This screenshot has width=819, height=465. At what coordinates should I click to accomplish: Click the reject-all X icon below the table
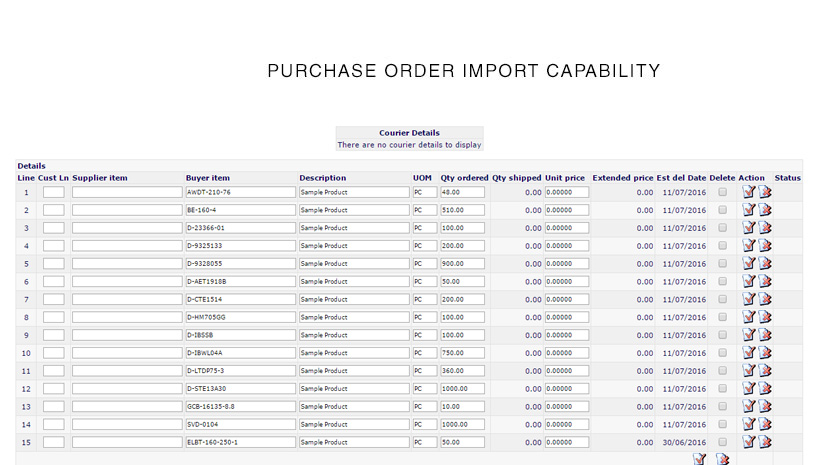pos(722,459)
